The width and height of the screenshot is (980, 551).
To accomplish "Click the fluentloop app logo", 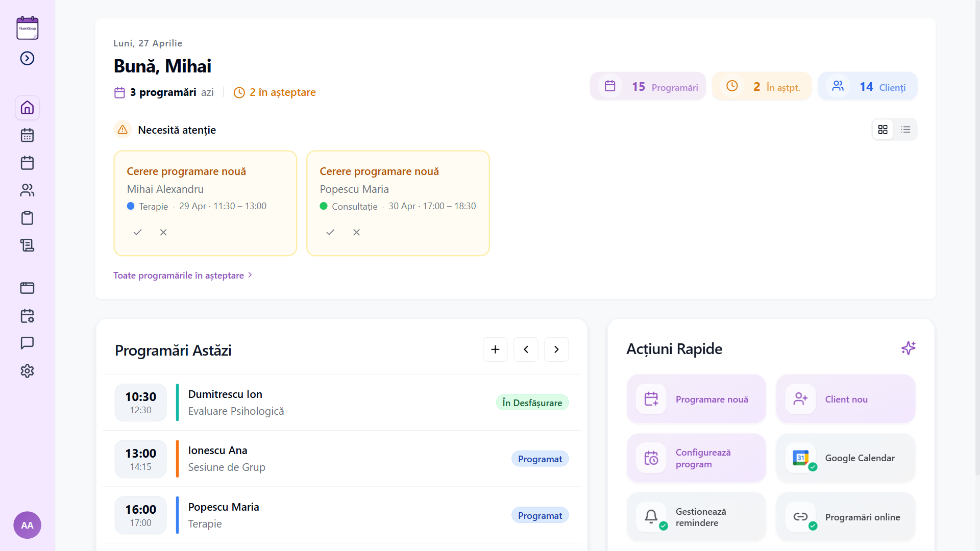I will (27, 28).
